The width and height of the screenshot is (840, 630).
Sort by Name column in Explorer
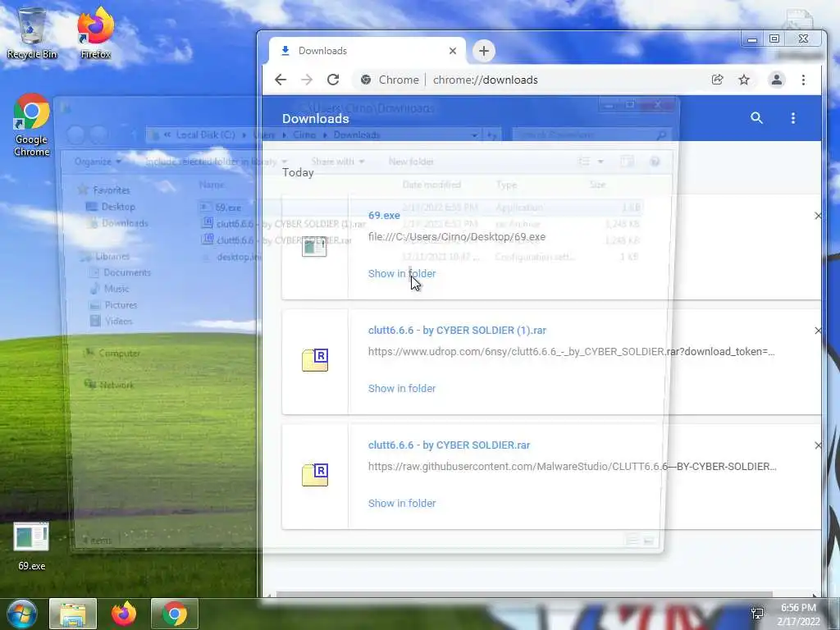pyautogui.click(x=212, y=185)
